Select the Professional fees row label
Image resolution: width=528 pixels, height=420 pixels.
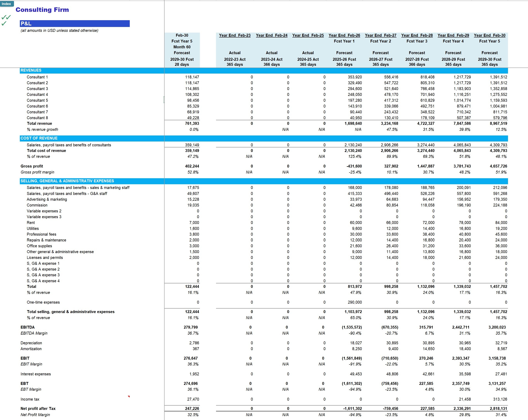(x=41, y=234)
